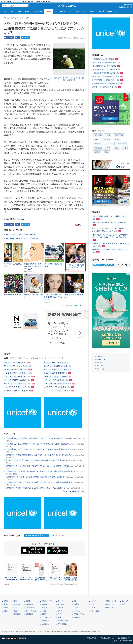133x644 pixels.
Task: Open the flier advertisement banner
Action: pyautogui.click(x=111, y=165)
